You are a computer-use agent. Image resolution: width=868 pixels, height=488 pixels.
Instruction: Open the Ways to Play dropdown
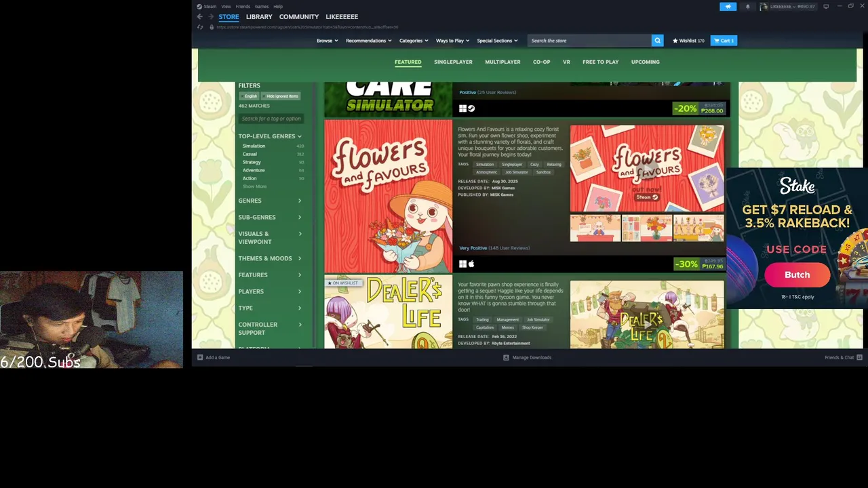click(x=453, y=41)
